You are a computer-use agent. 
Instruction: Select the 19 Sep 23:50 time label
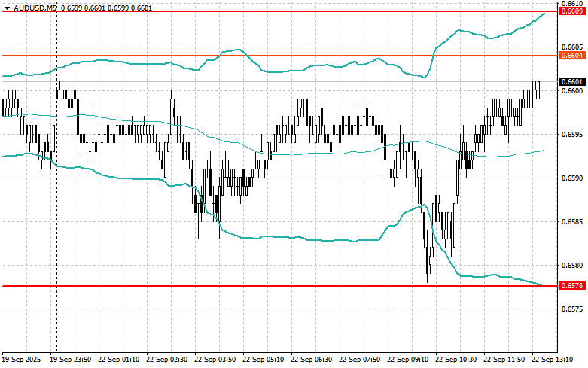[x=71, y=360]
